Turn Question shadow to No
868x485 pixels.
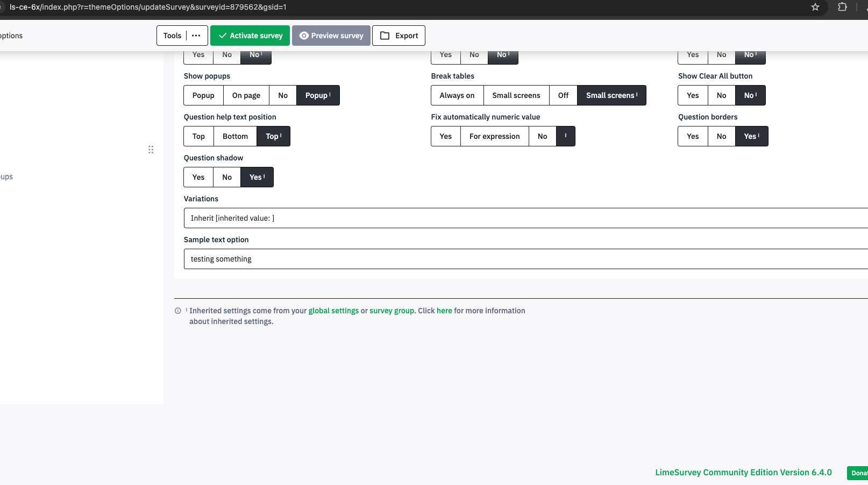click(227, 177)
